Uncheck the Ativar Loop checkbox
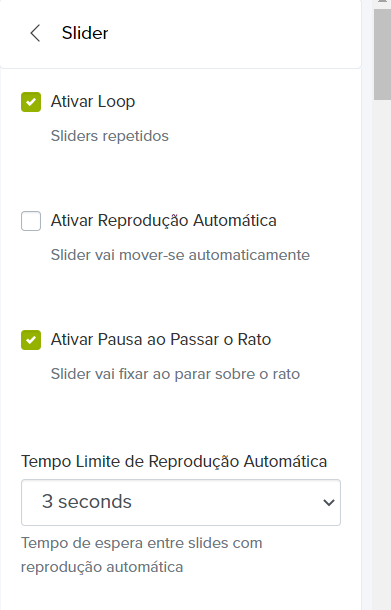391x610 pixels. (x=31, y=102)
